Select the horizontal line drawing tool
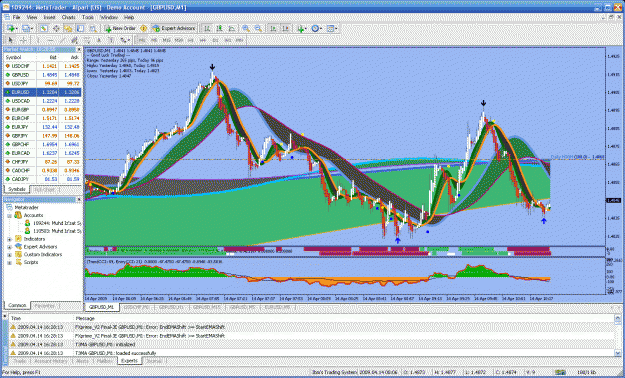 [x=51, y=40]
